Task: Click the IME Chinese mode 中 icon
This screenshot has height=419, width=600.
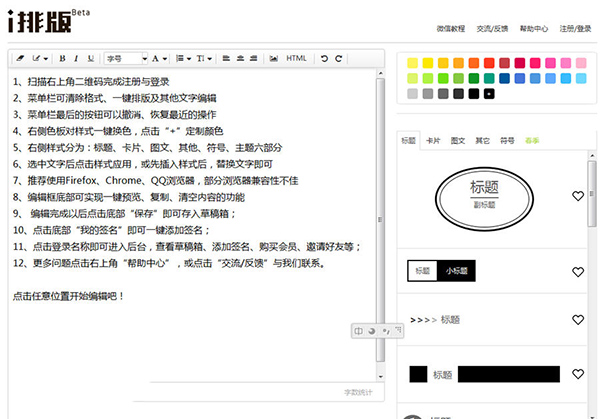Action: click(x=358, y=331)
